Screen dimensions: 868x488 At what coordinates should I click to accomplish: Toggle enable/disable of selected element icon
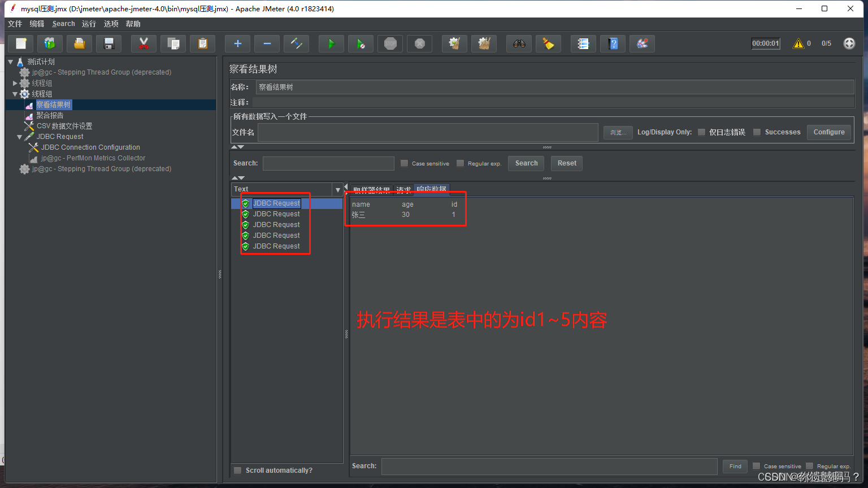click(297, 43)
